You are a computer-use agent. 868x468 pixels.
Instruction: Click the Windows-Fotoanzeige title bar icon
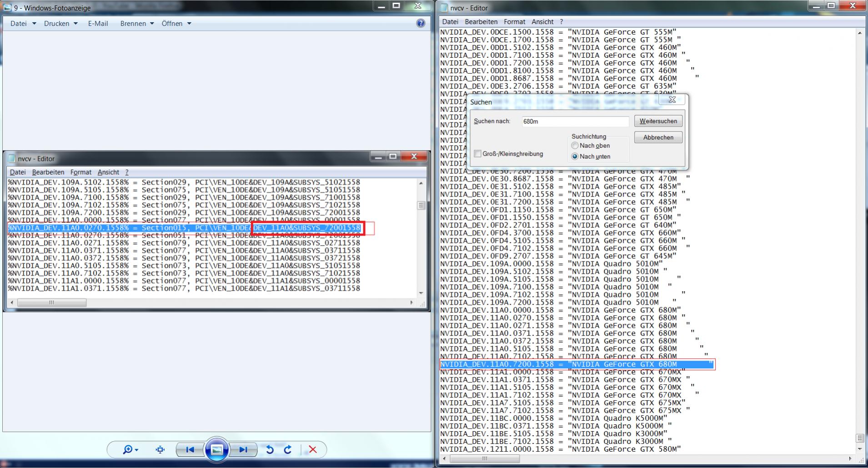[x=7, y=7]
